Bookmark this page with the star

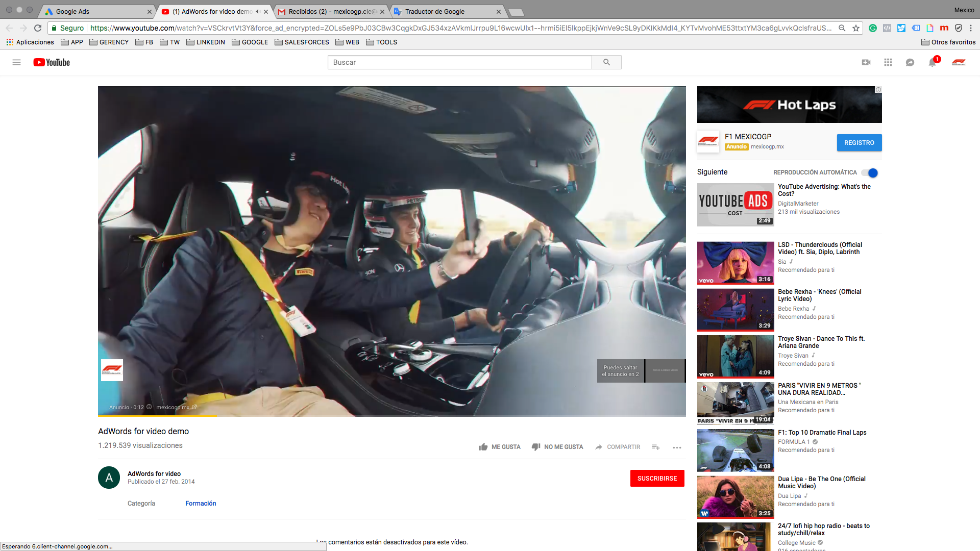click(856, 28)
